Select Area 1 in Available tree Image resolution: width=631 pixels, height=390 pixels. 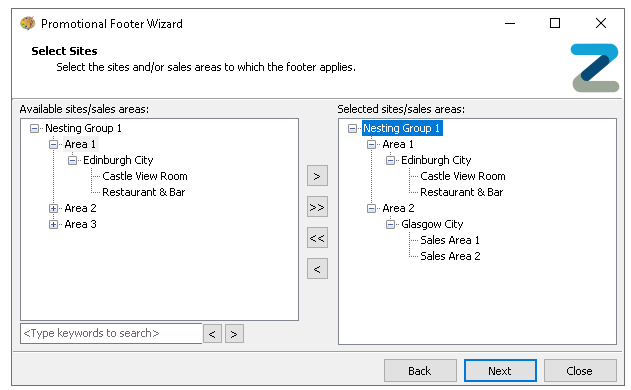click(80, 144)
